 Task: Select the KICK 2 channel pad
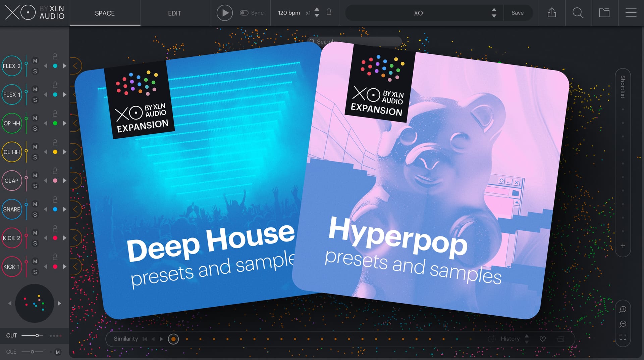12,238
